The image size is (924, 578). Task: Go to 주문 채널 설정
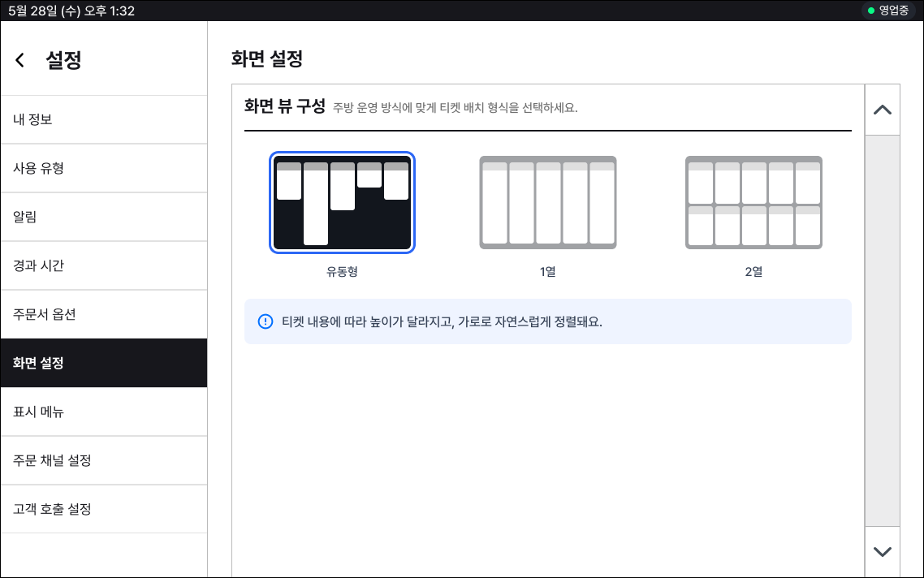point(104,461)
